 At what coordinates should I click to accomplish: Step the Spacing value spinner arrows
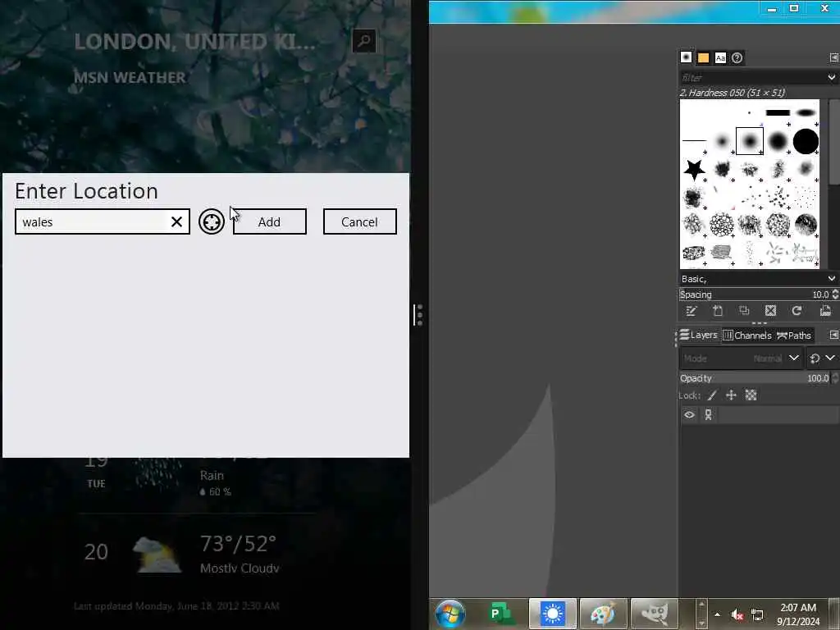pos(834,294)
